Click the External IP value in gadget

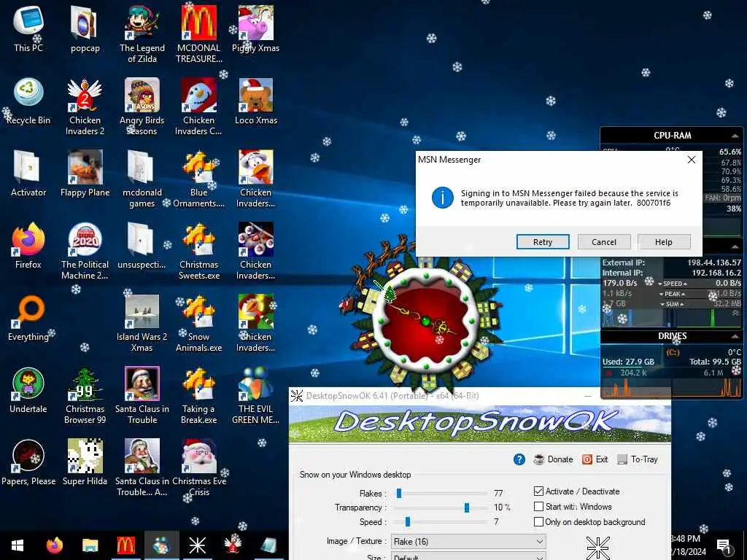714,262
